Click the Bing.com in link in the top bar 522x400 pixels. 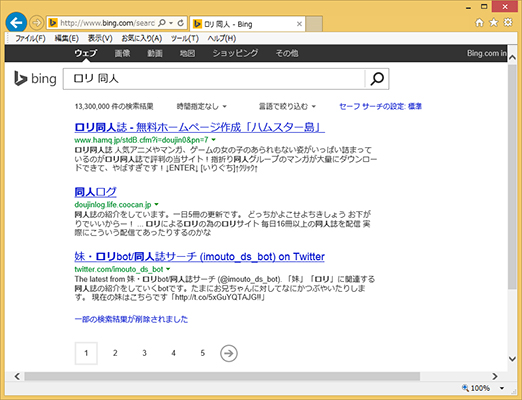coord(487,53)
